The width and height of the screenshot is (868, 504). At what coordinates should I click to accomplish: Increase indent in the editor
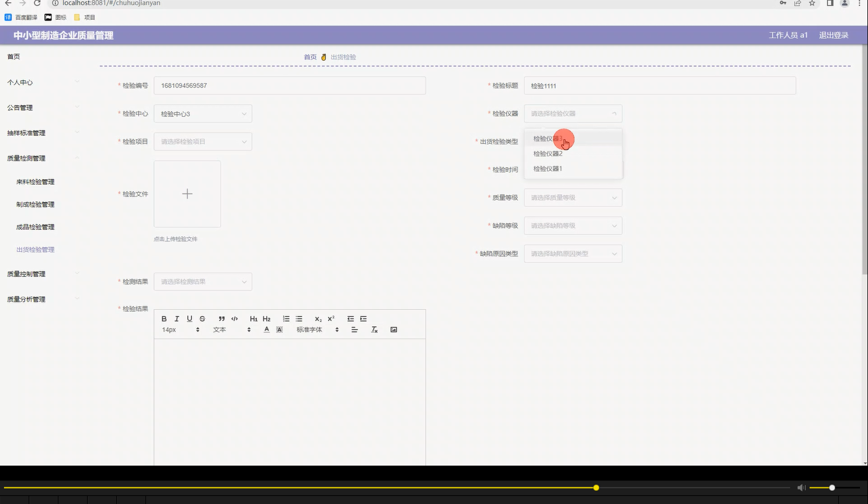pyautogui.click(x=363, y=318)
